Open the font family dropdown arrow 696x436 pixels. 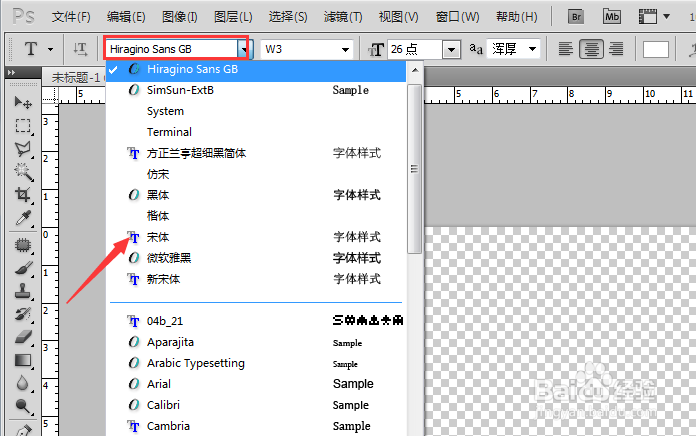pos(244,49)
